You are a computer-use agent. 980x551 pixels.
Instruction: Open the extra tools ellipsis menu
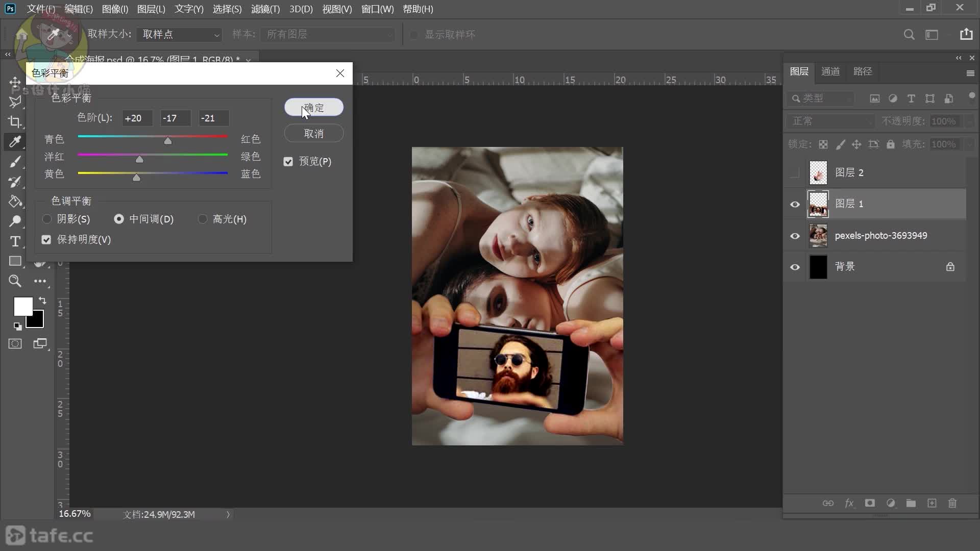point(40,281)
